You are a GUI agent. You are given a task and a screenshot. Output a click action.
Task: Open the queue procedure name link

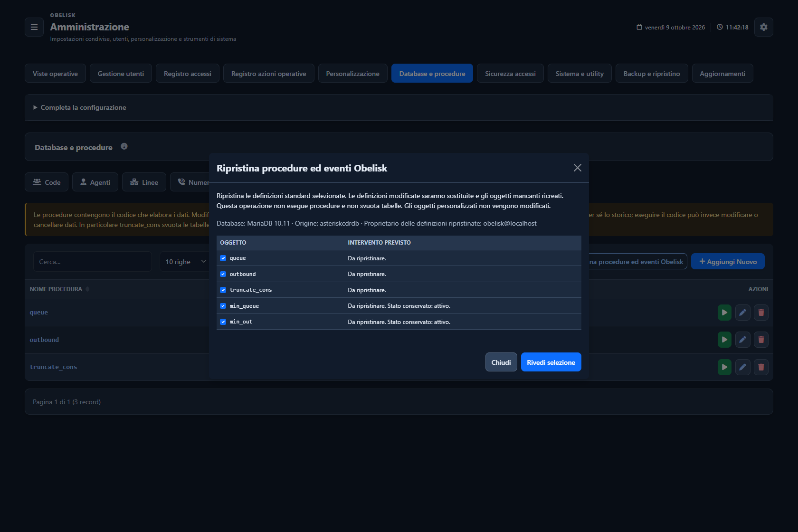click(x=39, y=313)
